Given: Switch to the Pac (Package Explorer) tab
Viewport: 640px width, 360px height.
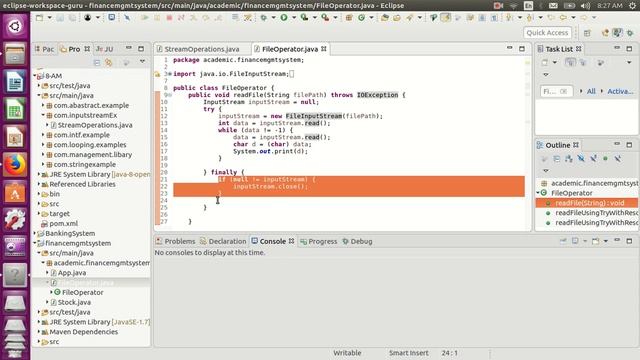Looking at the screenshot, I should (x=44, y=49).
